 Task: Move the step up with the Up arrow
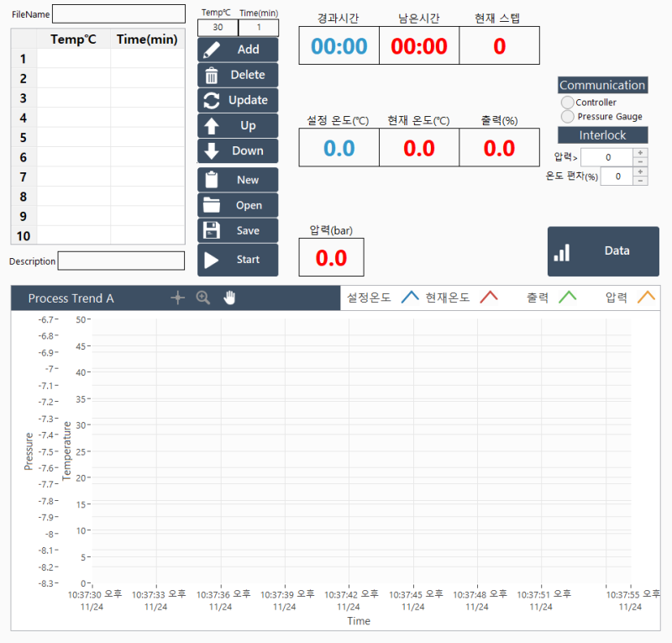pos(238,126)
